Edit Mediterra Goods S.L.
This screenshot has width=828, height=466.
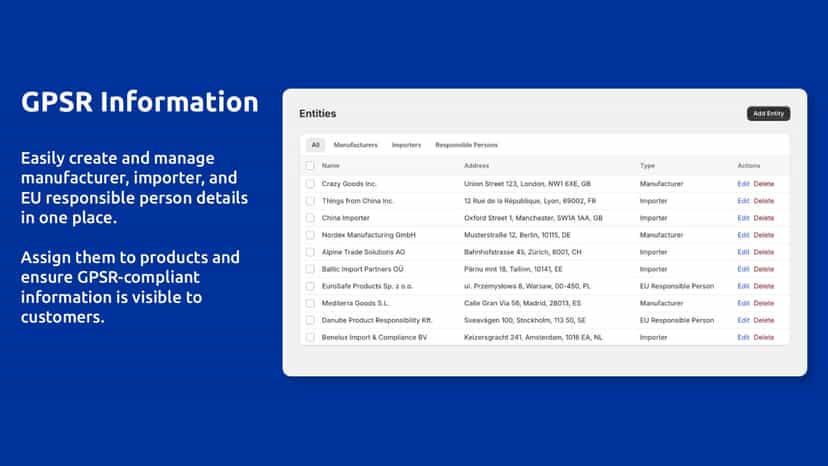(x=743, y=303)
